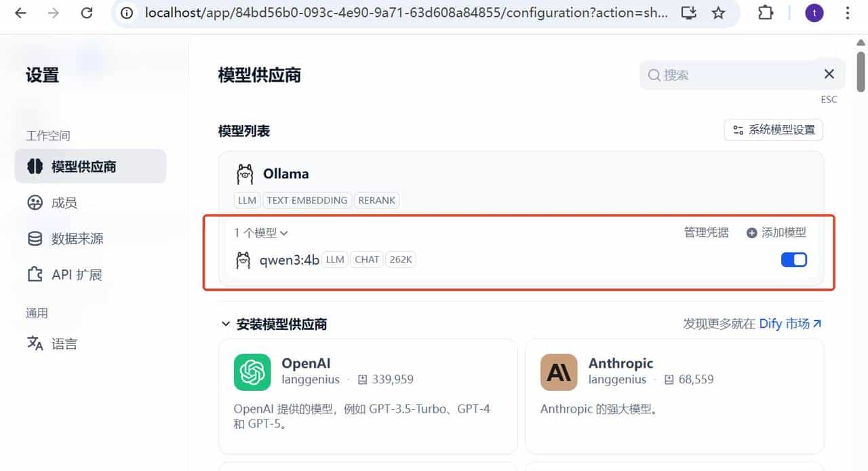This screenshot has width=868, height=471.
Task: Click the OpenAI description text
Action: (362, 416)
